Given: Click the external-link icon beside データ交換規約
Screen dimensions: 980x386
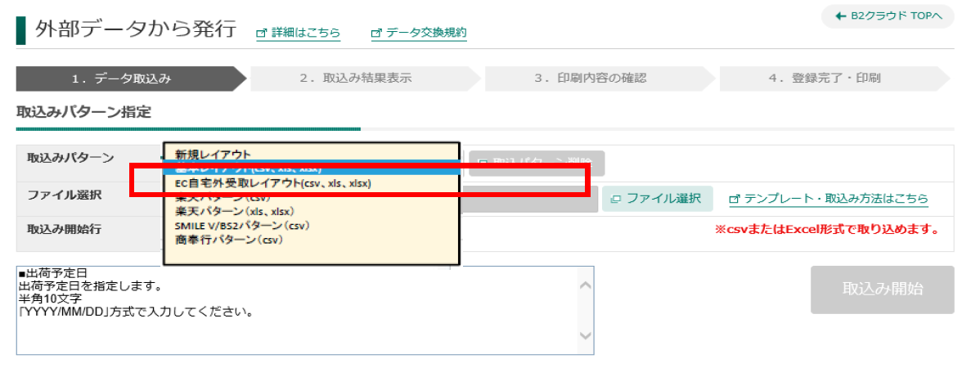Looking at the screenshot, I should click(x=376, y=33).
